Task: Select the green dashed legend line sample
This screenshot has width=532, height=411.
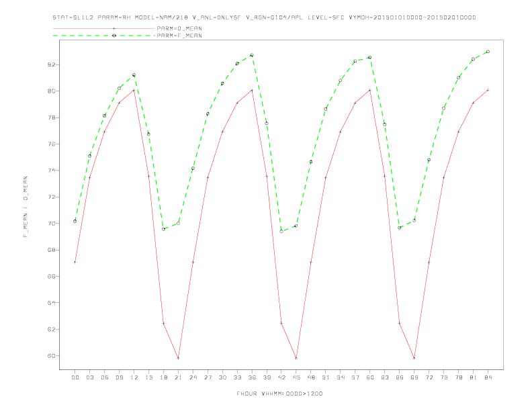Action: pyautogui.click(x=104, y=36)
